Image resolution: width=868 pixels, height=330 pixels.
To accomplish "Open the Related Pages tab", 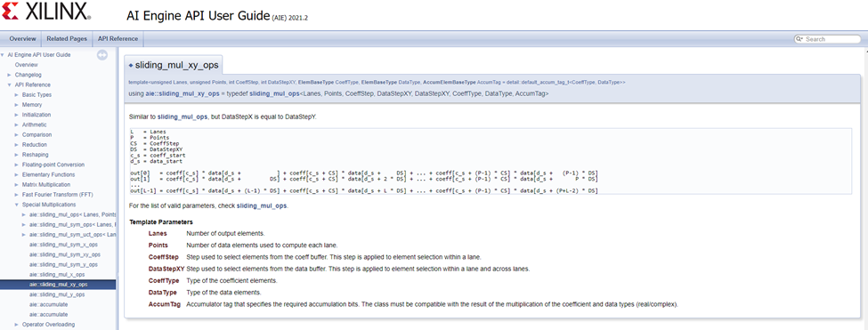I will coord(67,39).
